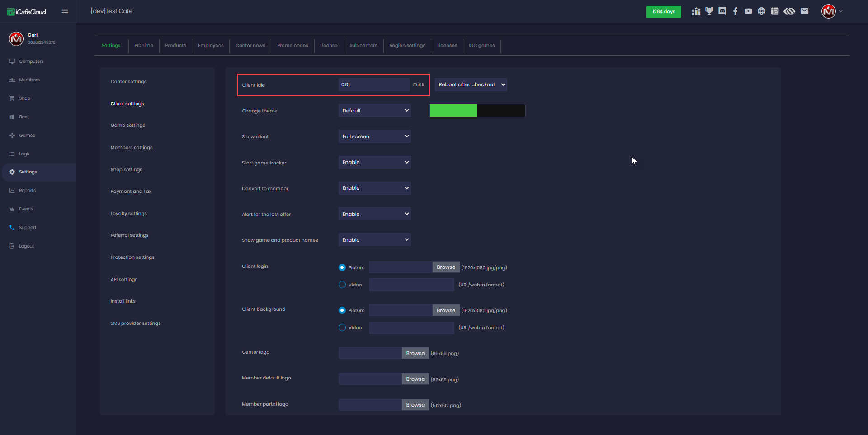Image resolution: width=868 pixels, height=435 pixels.
Task: Open the Change theme dropdown
Action: tap(374, 111)
